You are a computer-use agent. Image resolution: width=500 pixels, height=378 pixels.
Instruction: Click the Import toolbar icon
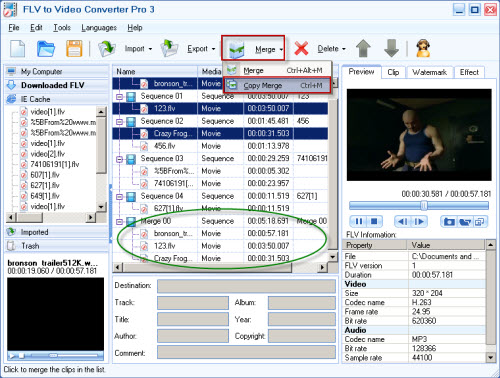point(107,49)
